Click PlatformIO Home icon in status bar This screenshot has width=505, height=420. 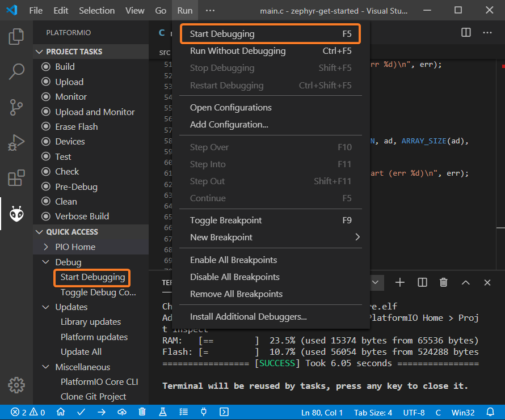click(61, 412)
